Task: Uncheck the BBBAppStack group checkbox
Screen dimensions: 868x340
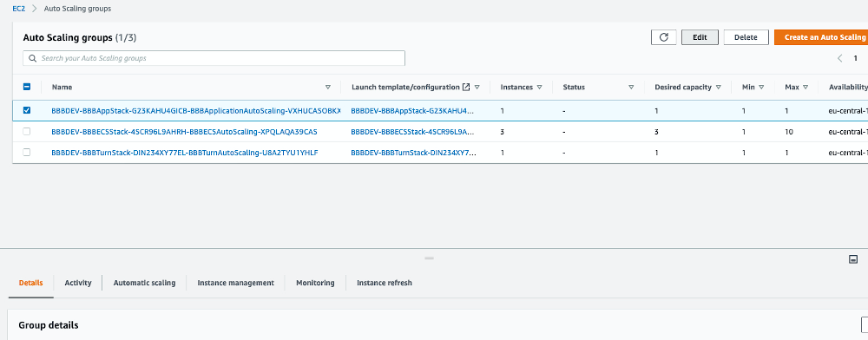Action: pyautogui.click(x=27, y=110)
